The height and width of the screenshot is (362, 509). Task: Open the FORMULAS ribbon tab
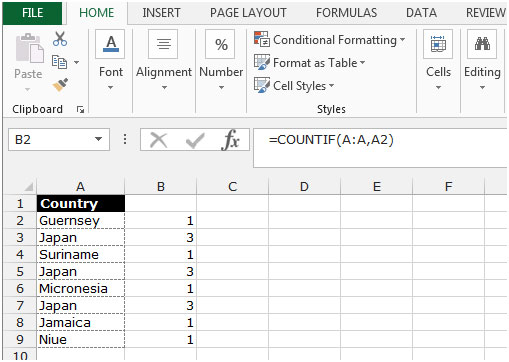tap(346, 13)
